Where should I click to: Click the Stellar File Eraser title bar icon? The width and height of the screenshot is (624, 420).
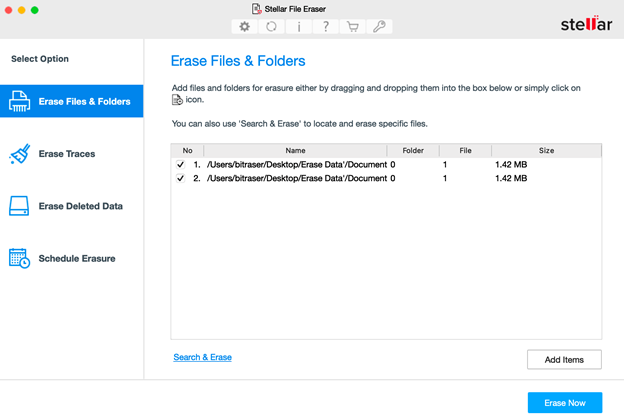257,9
